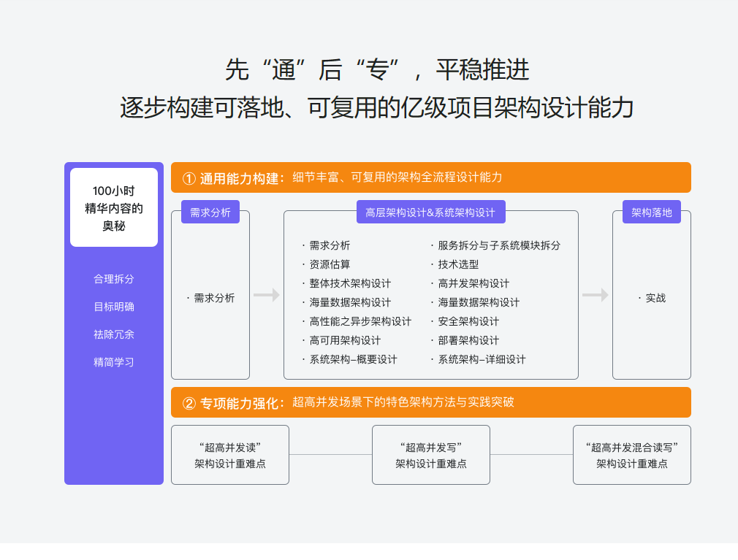Viewport: 738px width, 560px height.
Task: Click the purple '需求分析' label tag
Action: pos(210,212)
